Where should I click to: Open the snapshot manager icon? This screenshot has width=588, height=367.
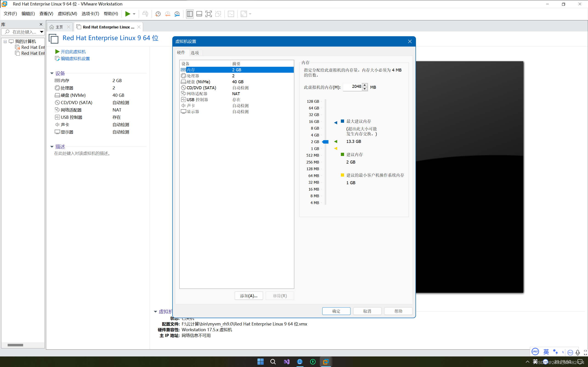click(177, 14)
